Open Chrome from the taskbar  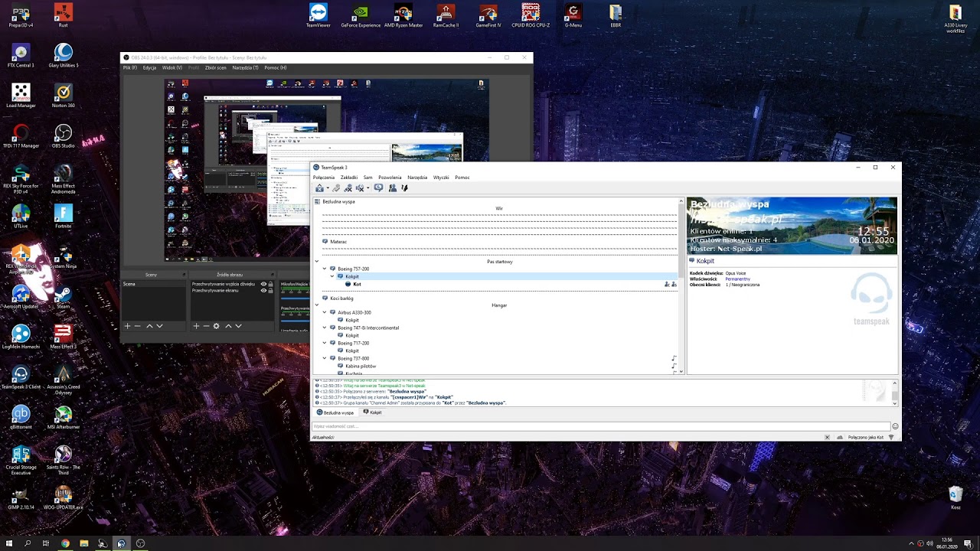[65, 543]
